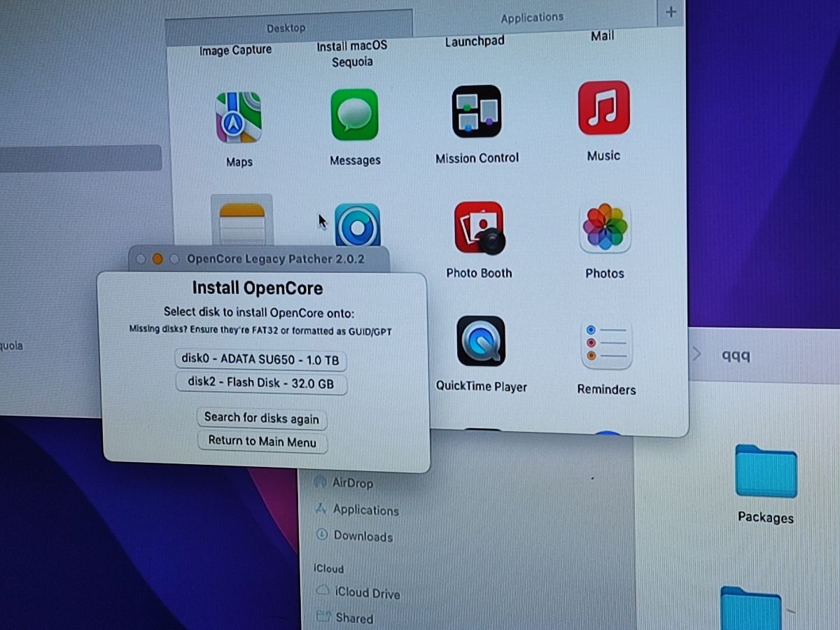840x630 pixels.
Task: Add a new Finder tab with plus button
Action: 671,12
